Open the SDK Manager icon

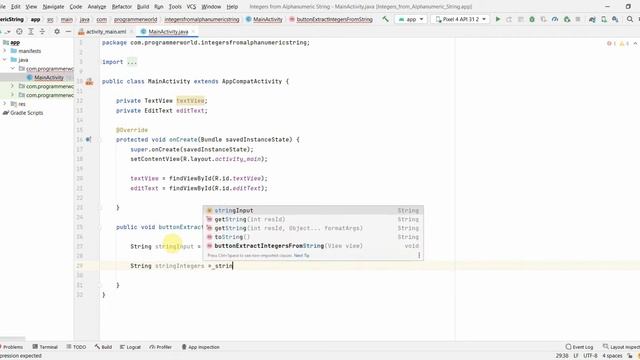point(615,19)
